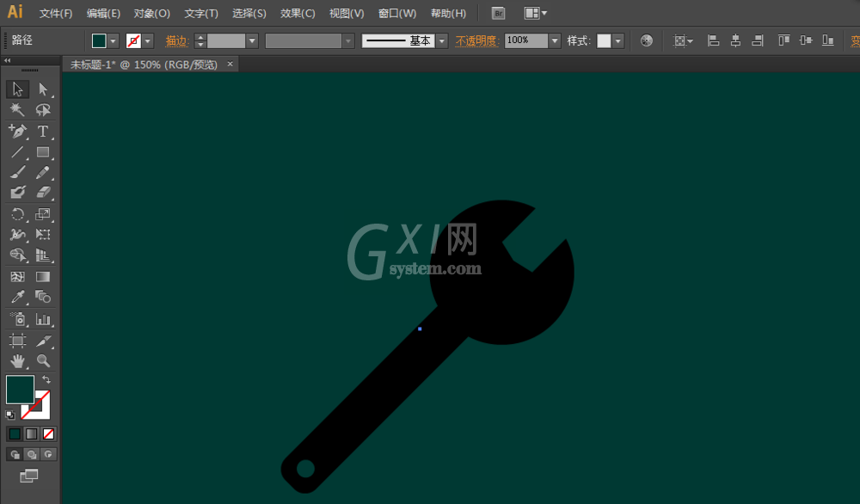Reset to default fill and stroke
This screenshot has width=860, height=504.
point(9,415)
